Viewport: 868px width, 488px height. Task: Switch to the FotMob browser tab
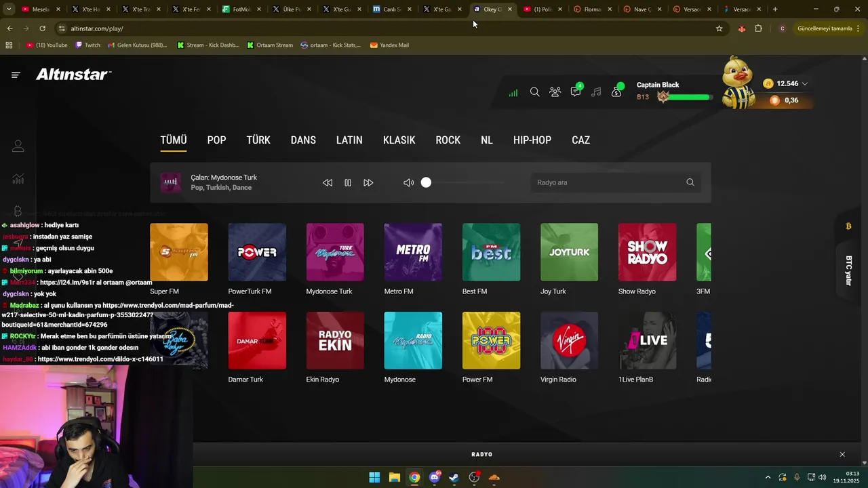coord(240,9)
